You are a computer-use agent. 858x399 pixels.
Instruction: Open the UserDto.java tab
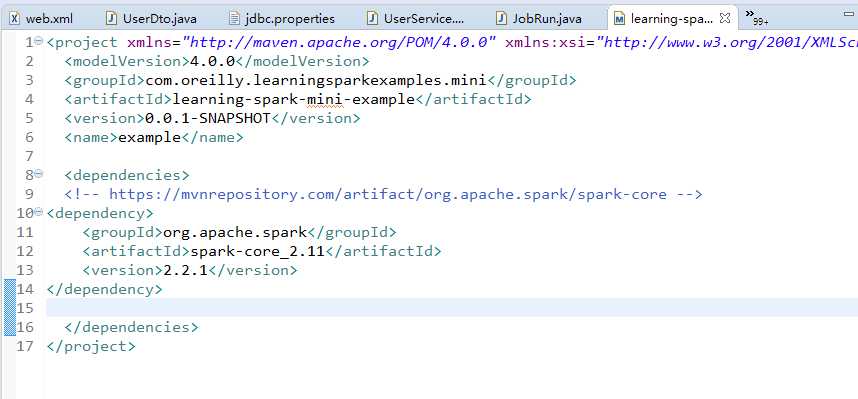152,19
